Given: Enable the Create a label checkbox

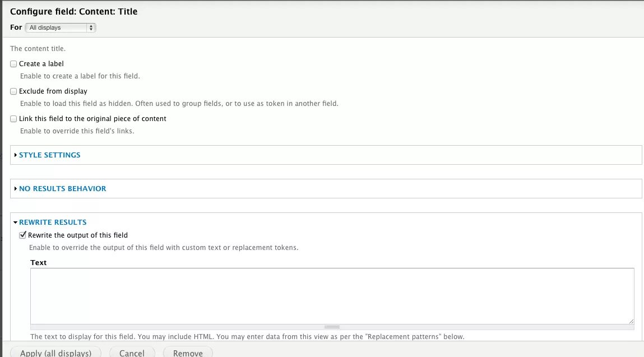Looking at the screenshot, I should pyautogui.click(x=13, y=63).
